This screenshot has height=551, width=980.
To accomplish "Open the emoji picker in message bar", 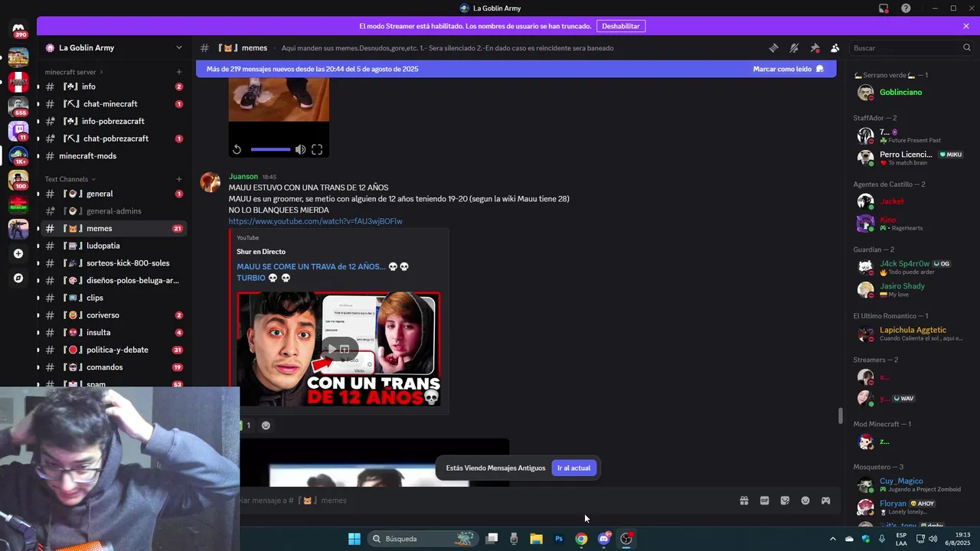I will pos(805,500).
